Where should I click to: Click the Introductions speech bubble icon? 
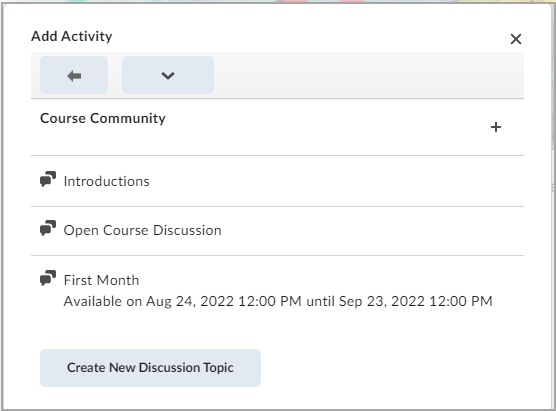click(48, 179)
